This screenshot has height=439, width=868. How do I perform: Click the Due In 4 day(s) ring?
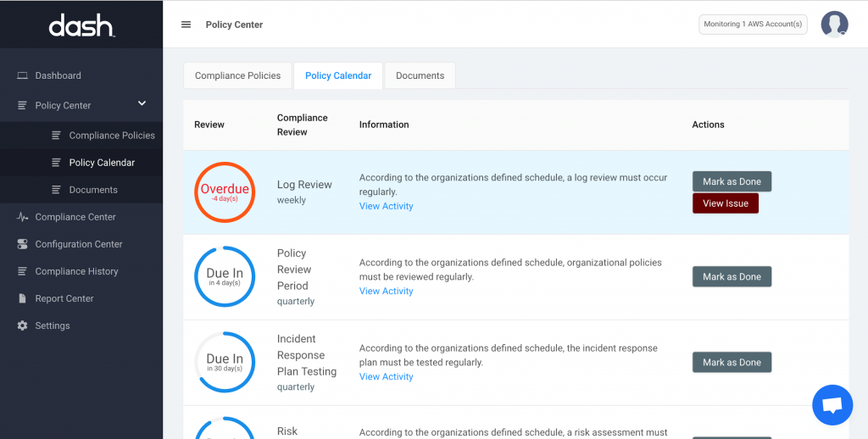[225, 277]
